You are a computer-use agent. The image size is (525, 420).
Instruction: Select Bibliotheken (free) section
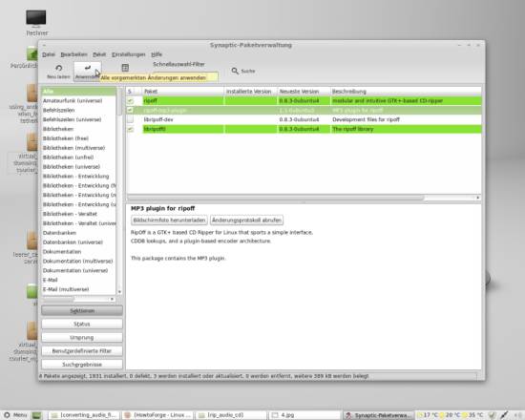point(78,138)
